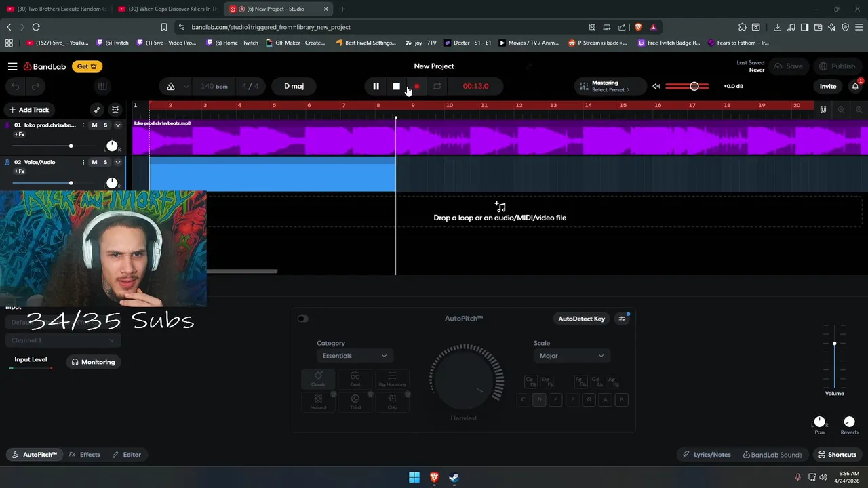Image resolution: width=868 pixels, height=488 pixels.
Task: Switch to the Effects tab
Action: point(84,455)
